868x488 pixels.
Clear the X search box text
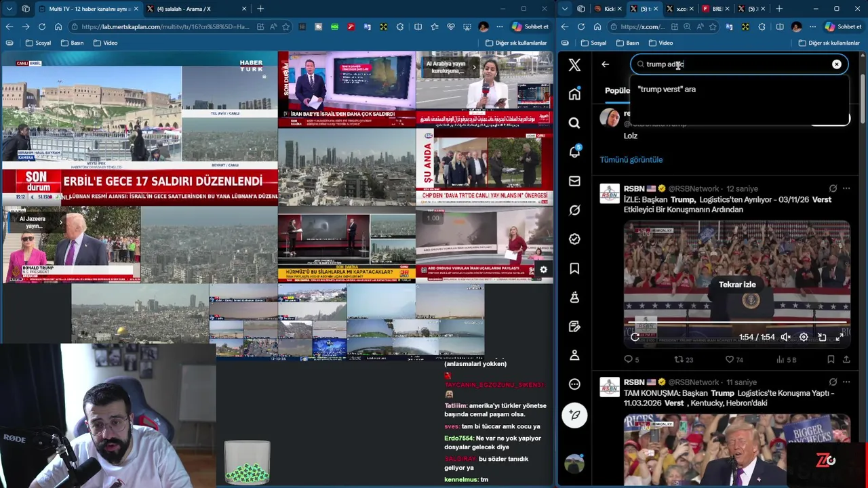pyautogui.click(x=837, y=64)
